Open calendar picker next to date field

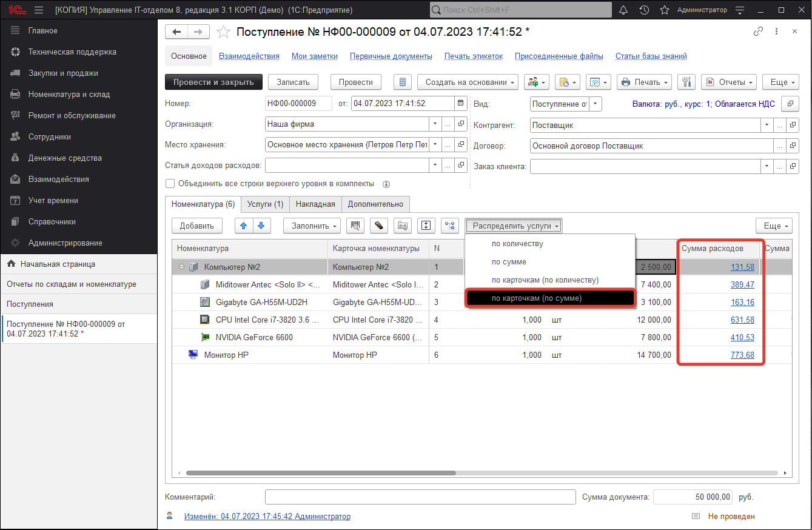tap(461, 104)
